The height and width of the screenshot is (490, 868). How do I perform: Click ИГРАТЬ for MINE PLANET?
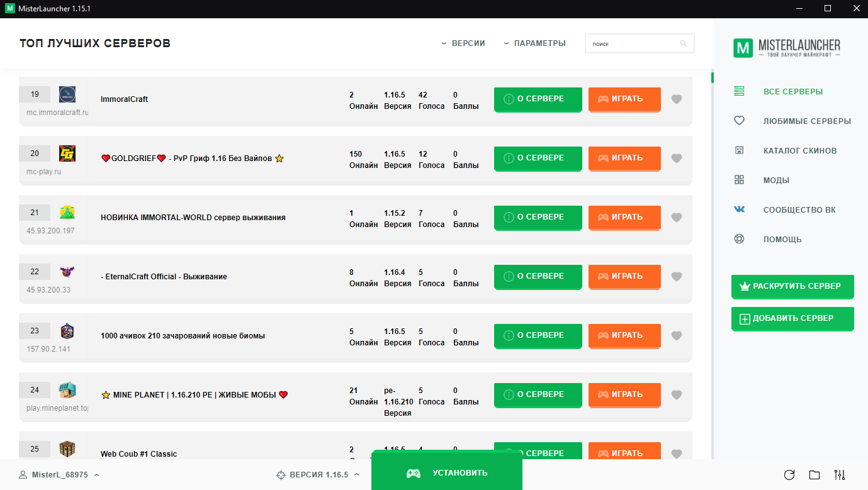(x=624, y=395)
